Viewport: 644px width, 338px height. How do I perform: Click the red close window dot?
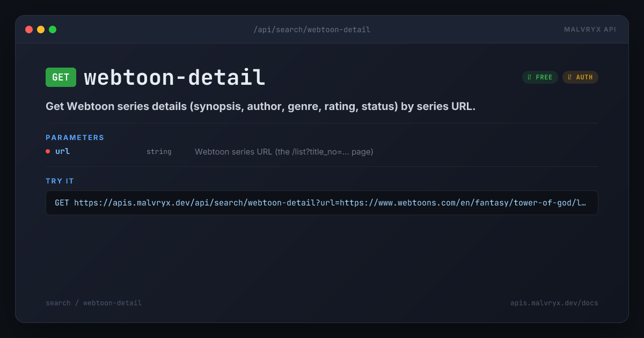(29, 30)
